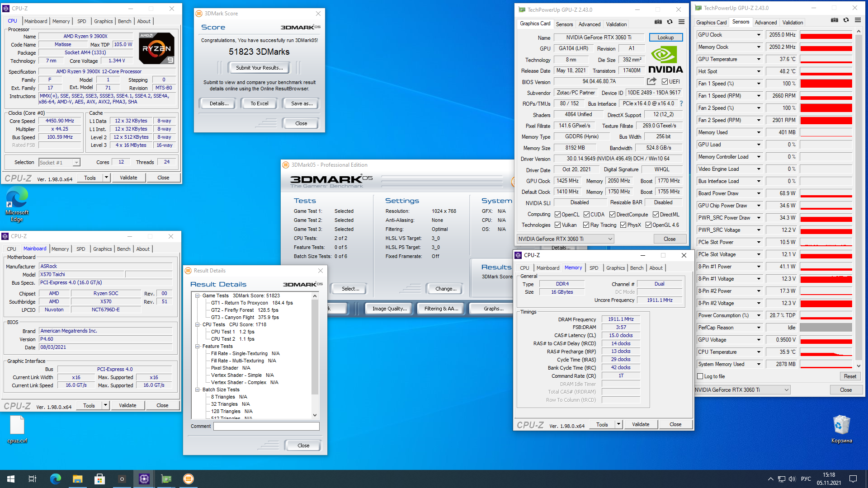Take a screenshot in the GPU-Z Graphics Card window
The image size is (868, 488).
coord(658,22)
